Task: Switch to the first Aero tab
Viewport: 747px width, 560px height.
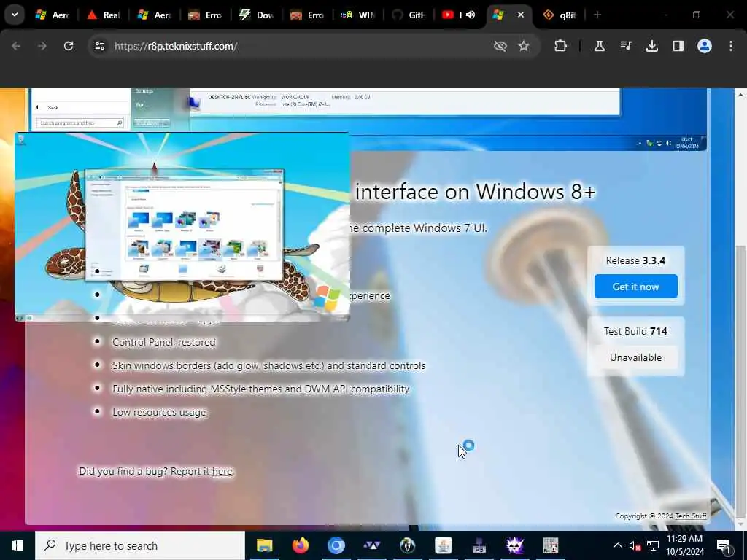Action: [x=53, y=15]
